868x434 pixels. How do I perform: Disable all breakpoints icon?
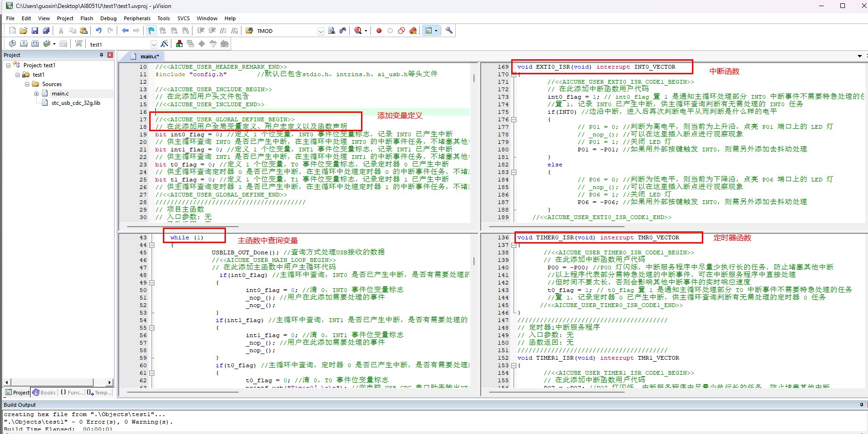[x=402, y=31]
